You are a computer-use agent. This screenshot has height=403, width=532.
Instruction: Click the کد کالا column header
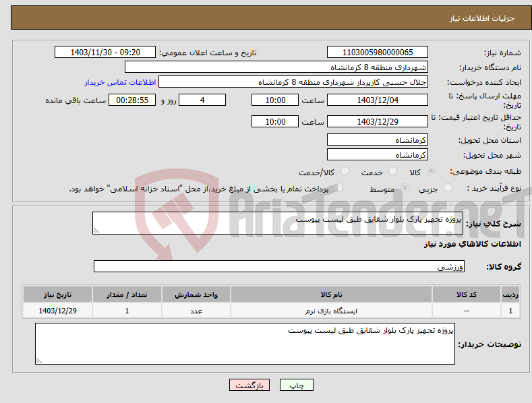(x=467, y=294)
